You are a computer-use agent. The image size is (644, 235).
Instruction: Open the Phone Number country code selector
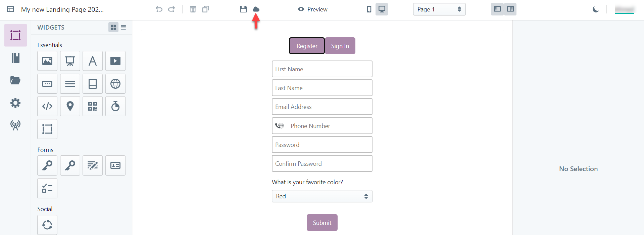280,126
